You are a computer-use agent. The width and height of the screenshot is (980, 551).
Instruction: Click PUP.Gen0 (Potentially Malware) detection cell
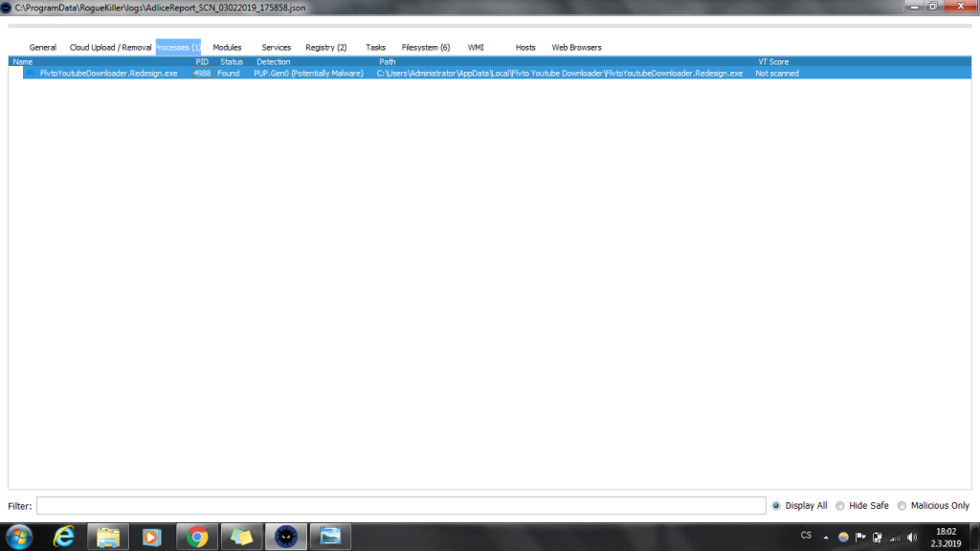point(308,73)
